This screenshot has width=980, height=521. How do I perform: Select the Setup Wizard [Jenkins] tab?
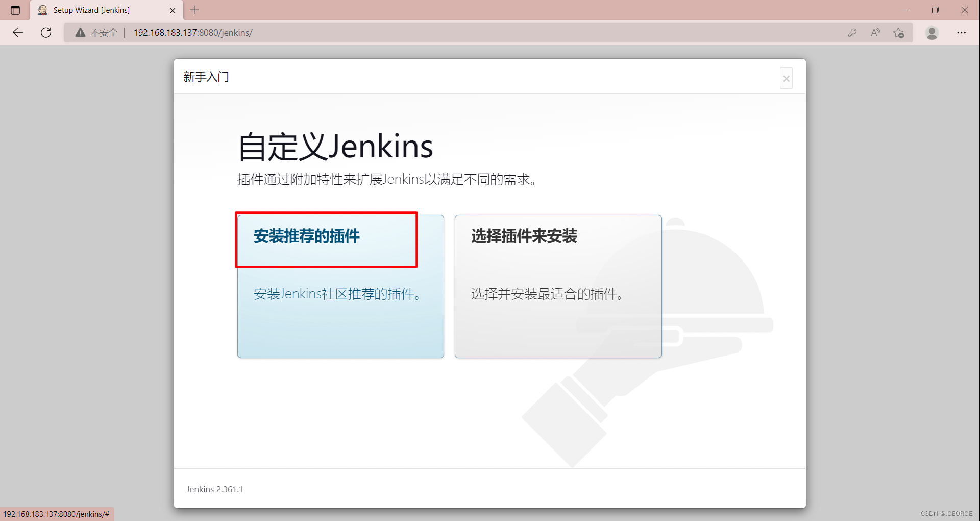point(106,10)
